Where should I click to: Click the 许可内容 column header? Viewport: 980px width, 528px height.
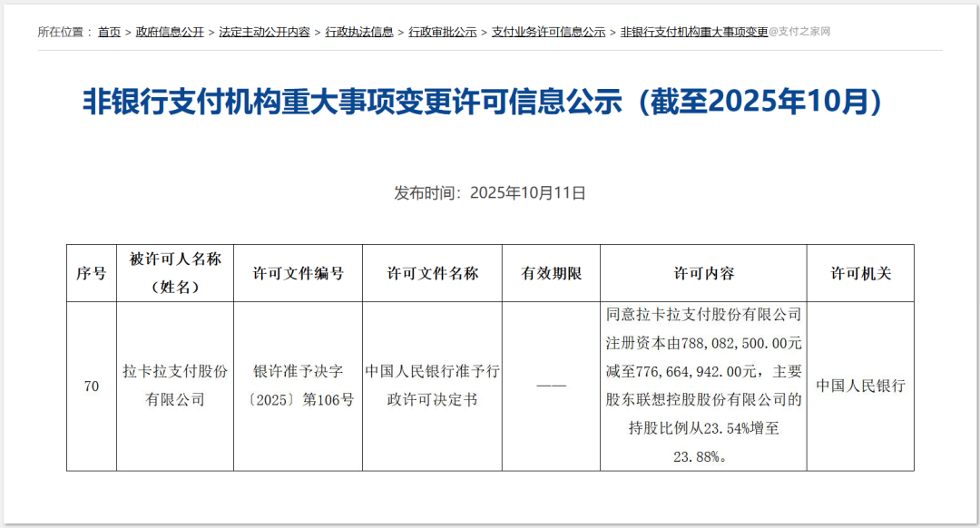point(704,273)
